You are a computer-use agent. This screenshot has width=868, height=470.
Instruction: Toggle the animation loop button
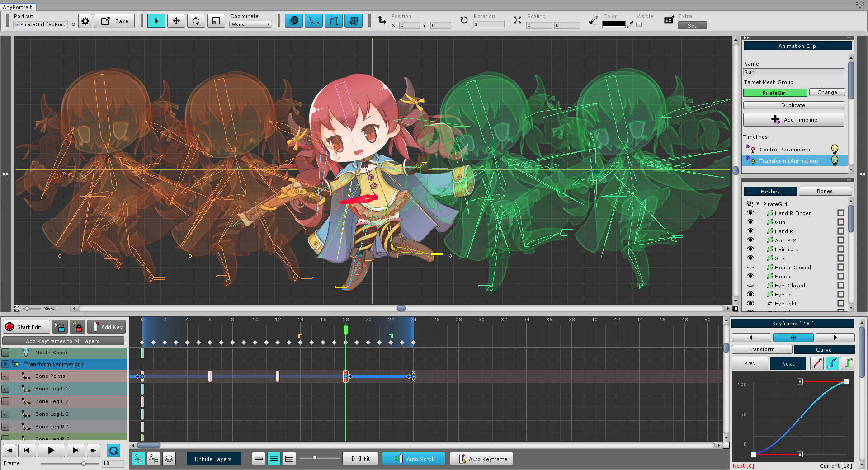pos(113,450)
